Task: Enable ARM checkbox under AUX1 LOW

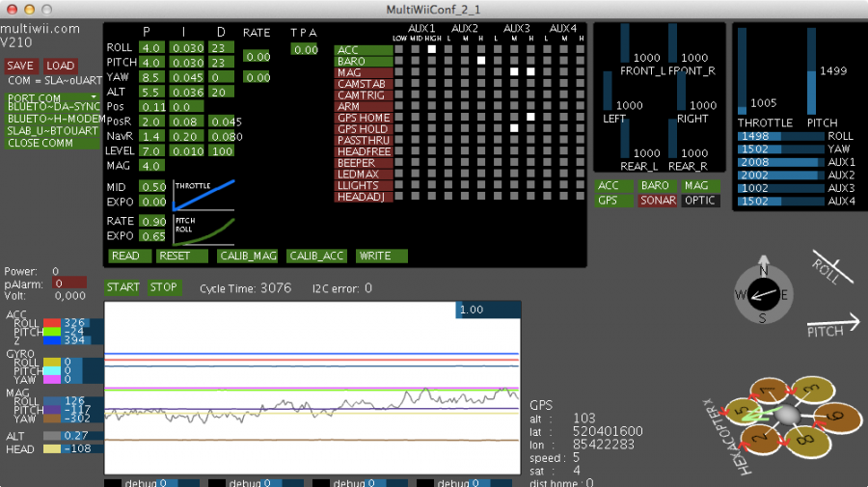Action: point(398,106)
